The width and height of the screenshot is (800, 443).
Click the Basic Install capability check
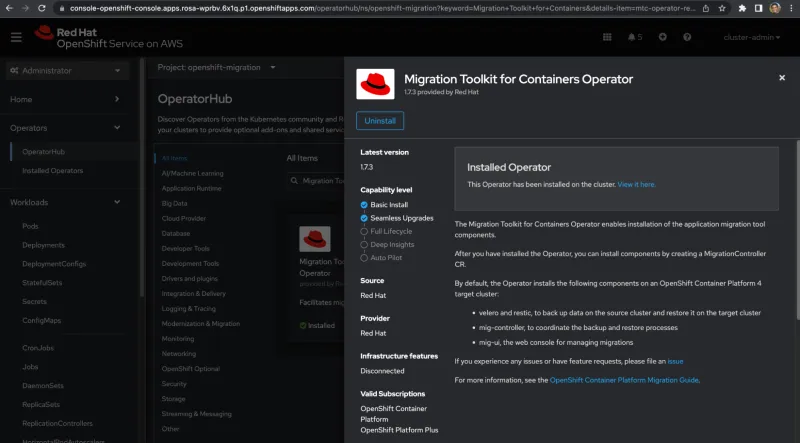(x=364, y=204)
